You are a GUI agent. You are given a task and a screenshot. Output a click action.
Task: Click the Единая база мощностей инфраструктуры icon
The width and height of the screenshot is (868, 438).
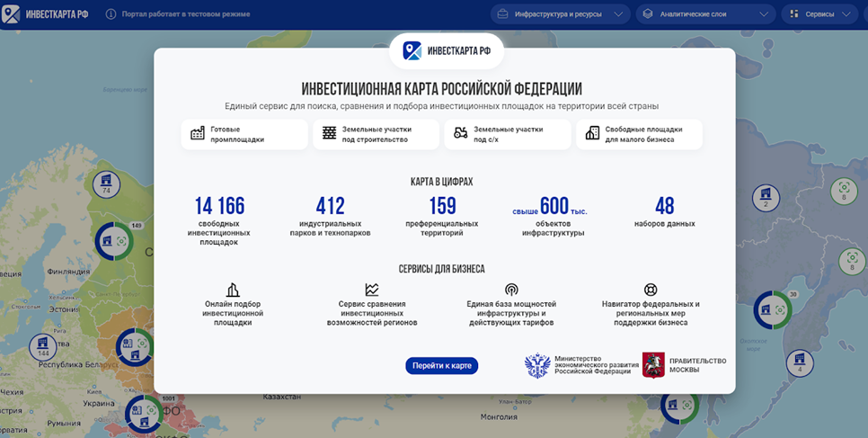(x=511, y=290)
